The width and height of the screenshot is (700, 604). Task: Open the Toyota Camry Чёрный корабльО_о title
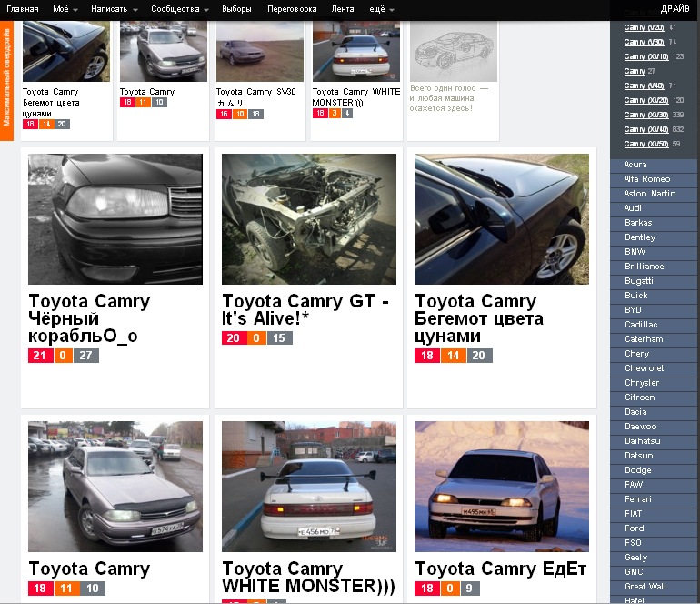[x=89, y=318]
